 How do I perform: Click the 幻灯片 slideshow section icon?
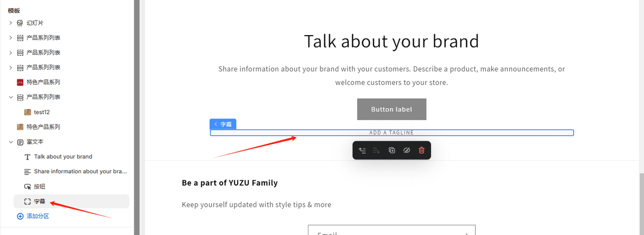[20, 23]
